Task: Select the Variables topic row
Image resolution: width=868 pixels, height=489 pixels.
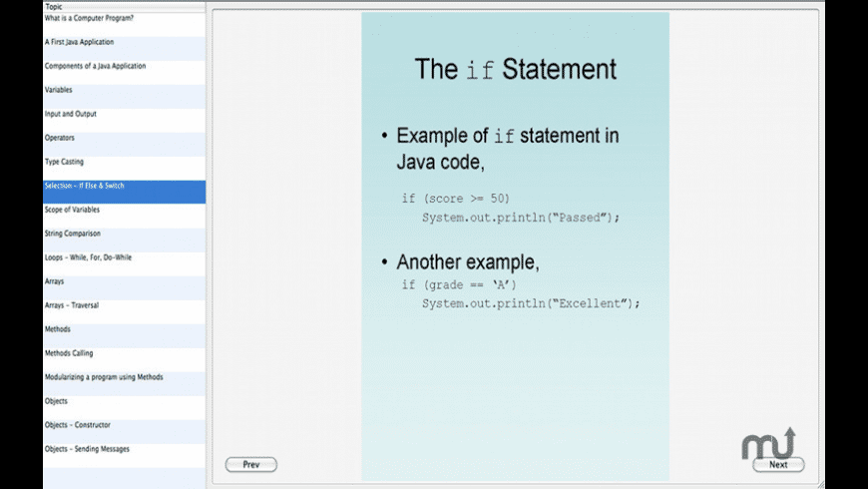Action: pos(124,97)
